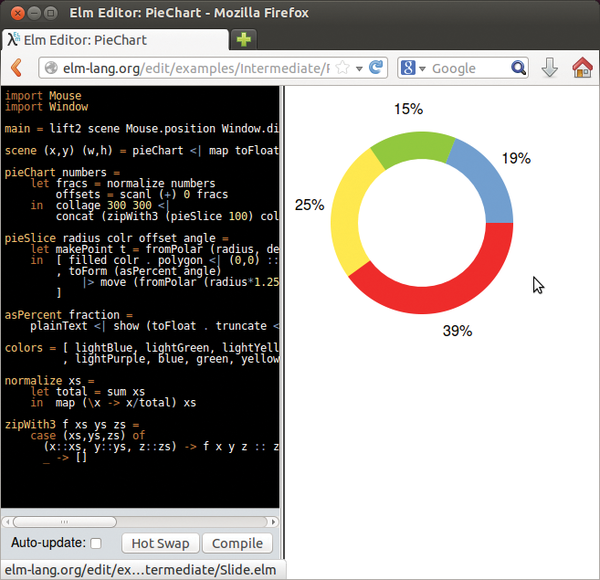Click the globe site identity icon
Screen dimensions: 600x580
pos(51,68)
